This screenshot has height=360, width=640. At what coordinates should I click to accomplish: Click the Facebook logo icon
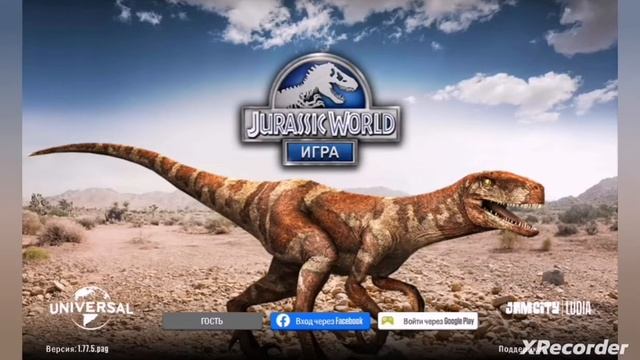tap(283, 321)
